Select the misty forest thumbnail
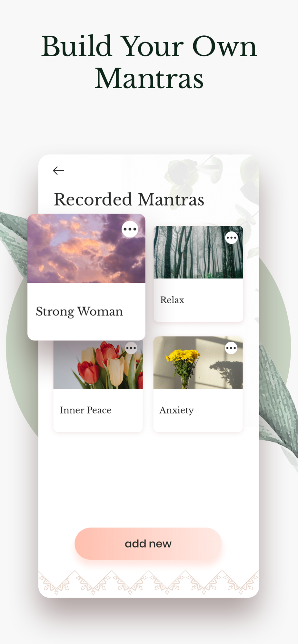298x644 pixels. [198, 252]
